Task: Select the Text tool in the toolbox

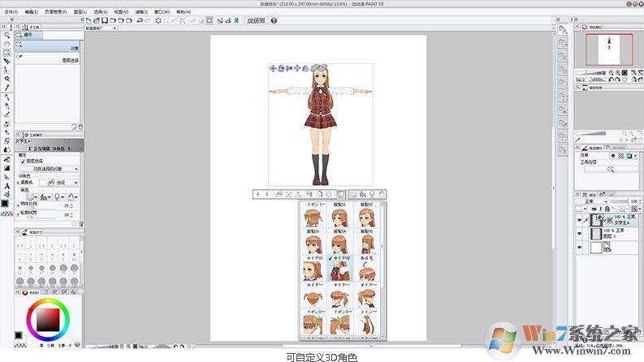Action: pyautogui.click(x=6, y=185)
